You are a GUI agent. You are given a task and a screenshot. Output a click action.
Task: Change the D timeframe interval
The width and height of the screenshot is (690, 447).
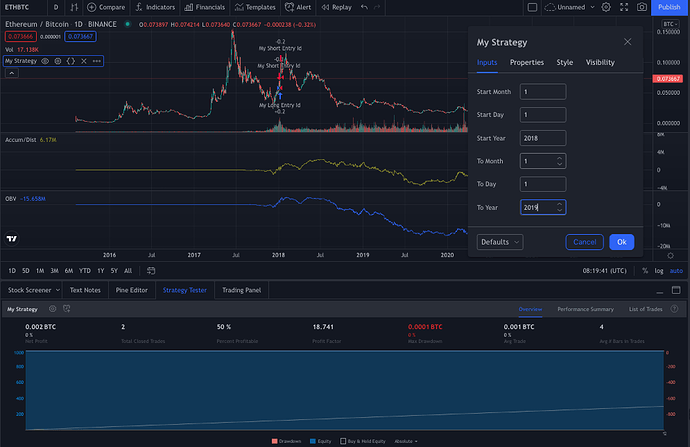click(56, 7)
